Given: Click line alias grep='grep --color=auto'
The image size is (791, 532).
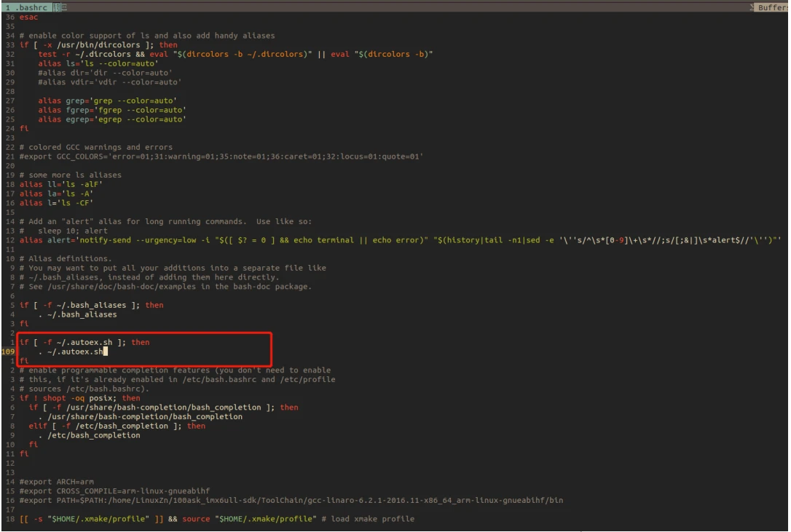Looking at the screenshot, I should (x=108, y=101).
